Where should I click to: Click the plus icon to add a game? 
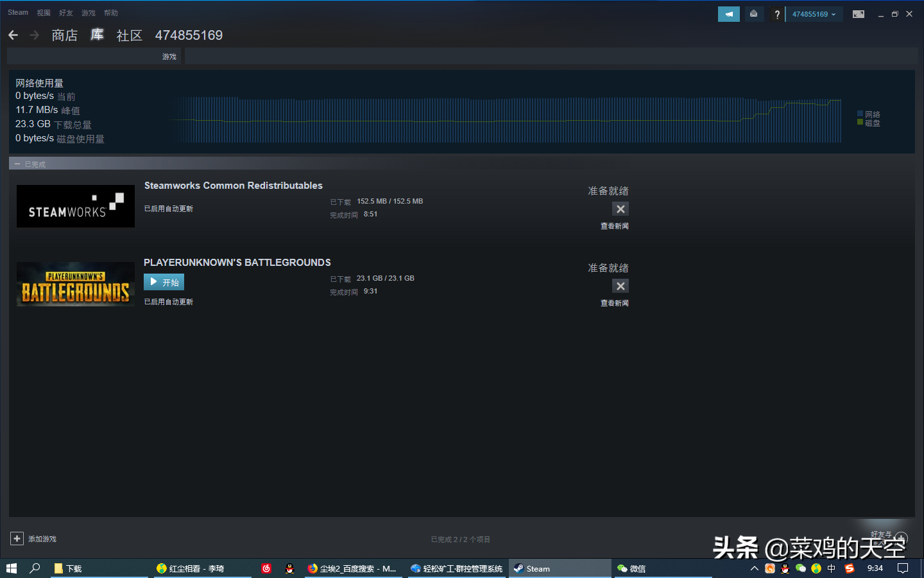17,539
